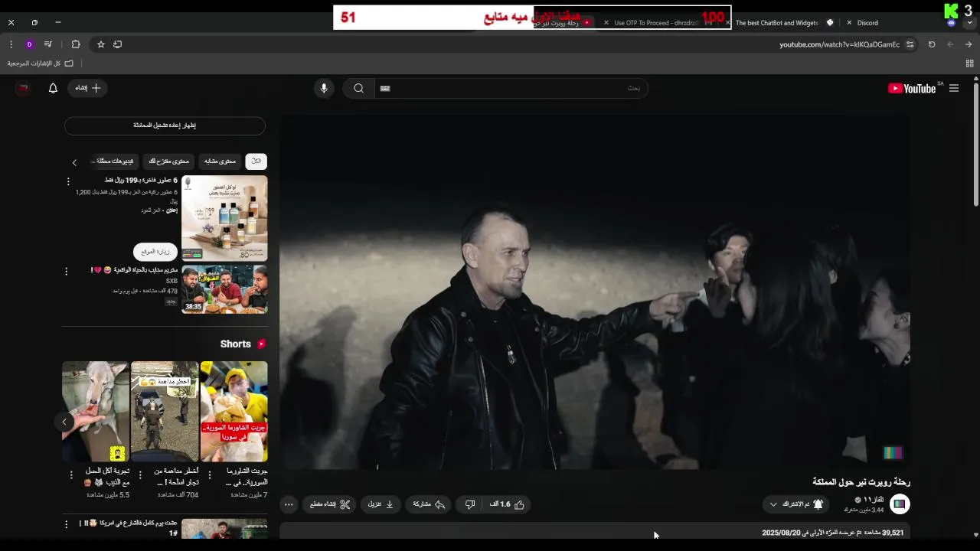Open the YouTube hamburger guide menu
The image size is (980, 551).
click(954, 88)
